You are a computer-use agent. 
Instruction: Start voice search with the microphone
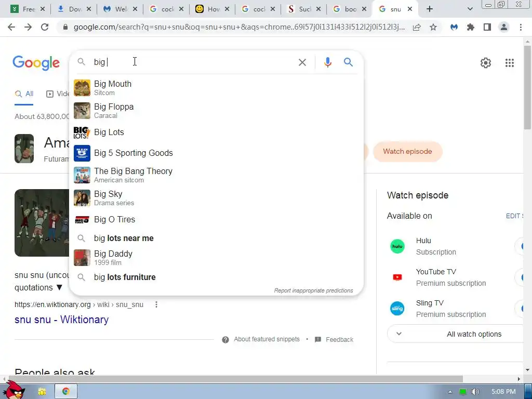327,62
